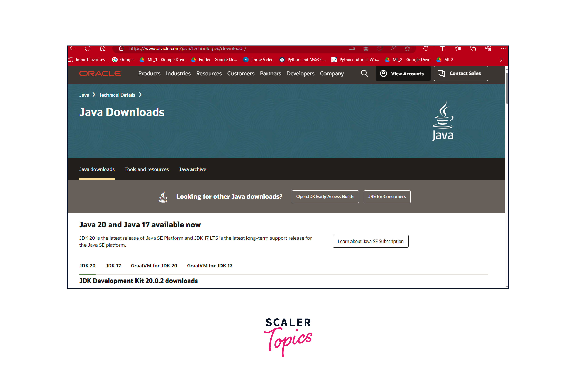Click the browser home icon
Image resolution: width=576 pixels, height=392 pixels.
(x=103, y=49)
